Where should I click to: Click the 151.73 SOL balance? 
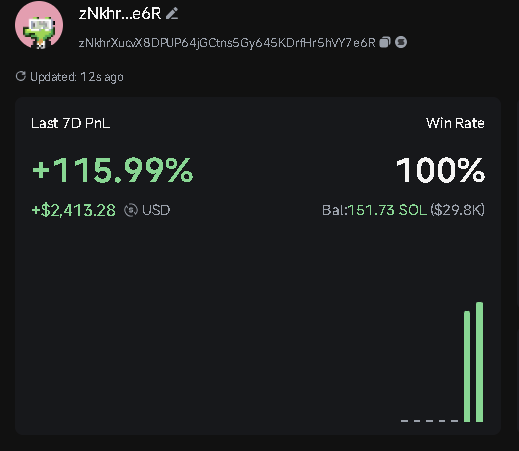click(387, 210)
